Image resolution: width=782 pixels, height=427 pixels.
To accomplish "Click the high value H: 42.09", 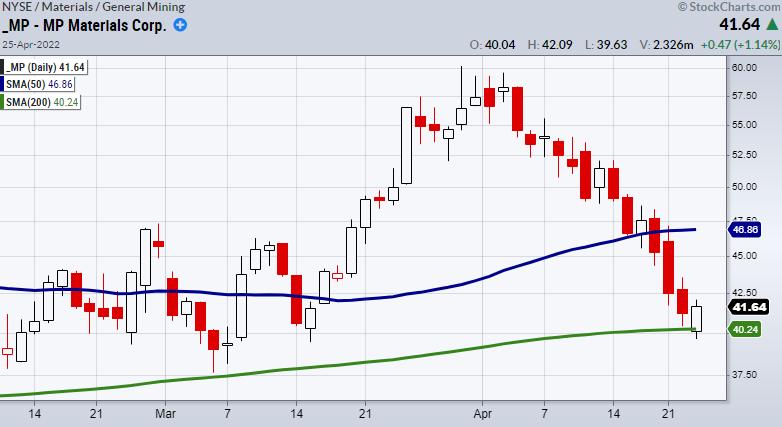I will [x=550, y=44].
